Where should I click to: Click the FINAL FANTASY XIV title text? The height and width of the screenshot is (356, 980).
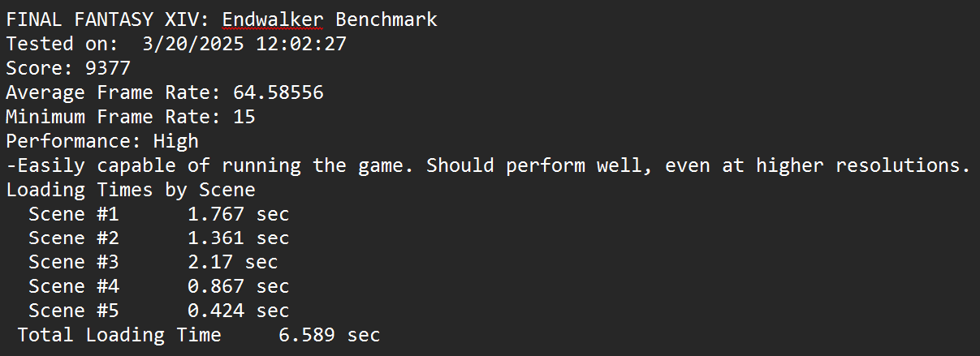tap(107, 19)
